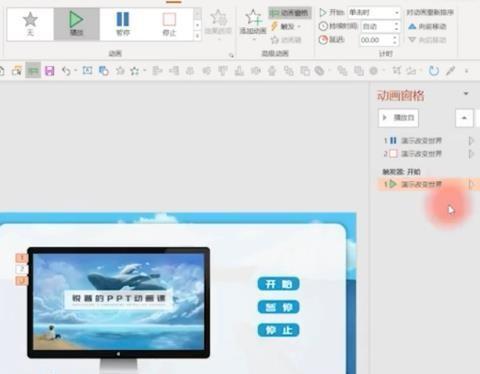Choose the 停止 (Stop) square media animation

pos(169,24)
